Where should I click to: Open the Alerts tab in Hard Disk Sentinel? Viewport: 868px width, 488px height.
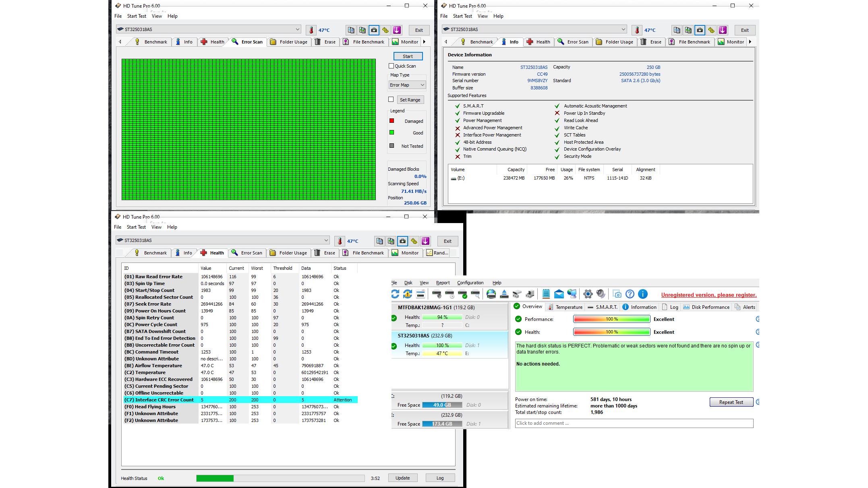tap(745, 307)
